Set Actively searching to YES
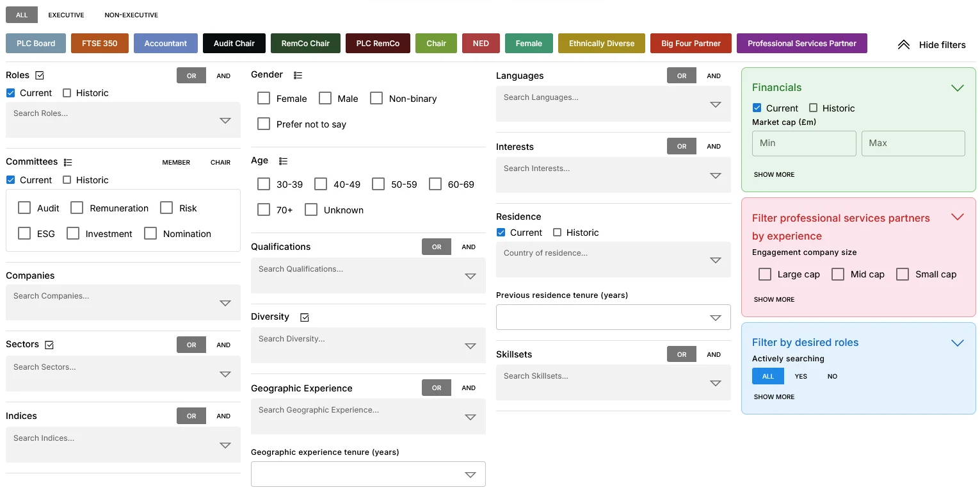This screenshot has width=980, height=492. (x=801, y=376)
